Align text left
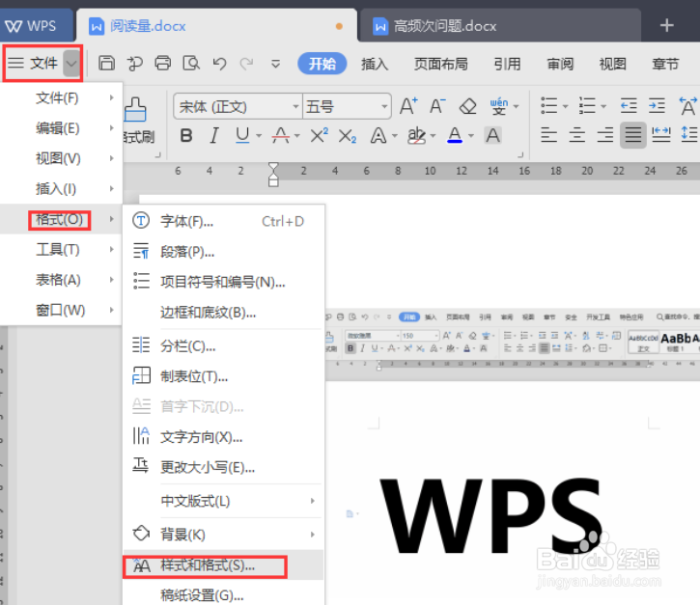The image size is (700, 605). point(548,135)
